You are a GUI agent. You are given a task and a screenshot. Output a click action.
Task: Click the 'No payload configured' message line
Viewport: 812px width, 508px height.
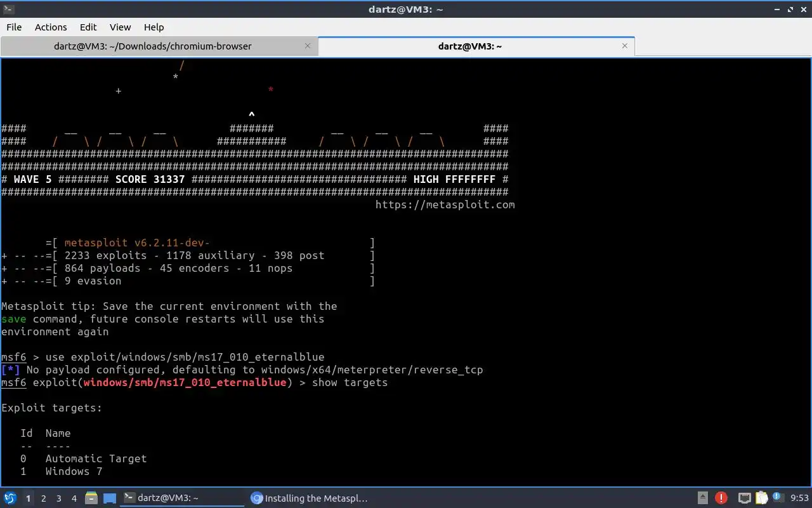pyautogui.click(x=242, y=370)
